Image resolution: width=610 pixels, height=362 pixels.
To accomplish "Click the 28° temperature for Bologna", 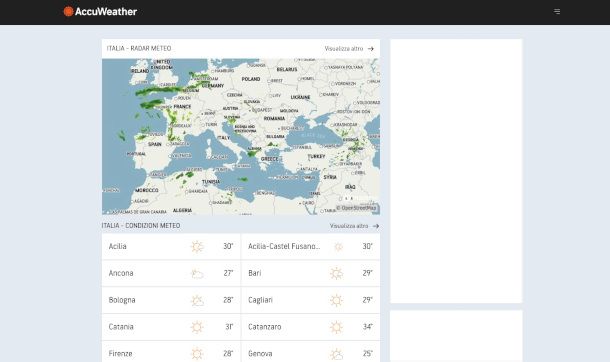I will pyautogui.click(x=228, y=300).
